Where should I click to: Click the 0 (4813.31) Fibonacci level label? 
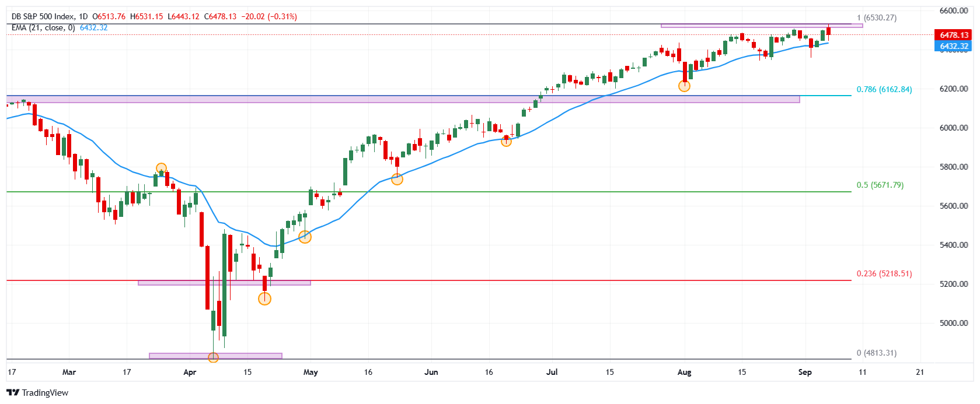click(876, 353)
